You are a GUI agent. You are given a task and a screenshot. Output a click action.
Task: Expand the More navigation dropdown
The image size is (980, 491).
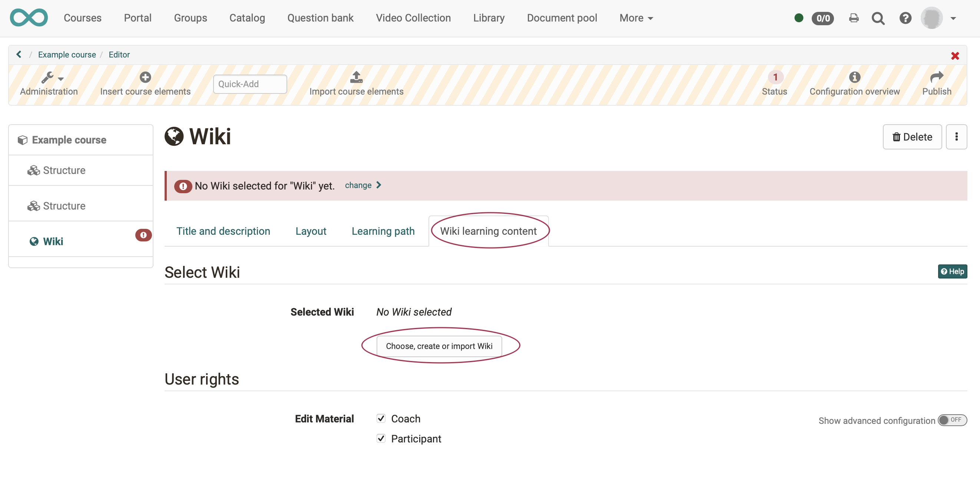636,18
